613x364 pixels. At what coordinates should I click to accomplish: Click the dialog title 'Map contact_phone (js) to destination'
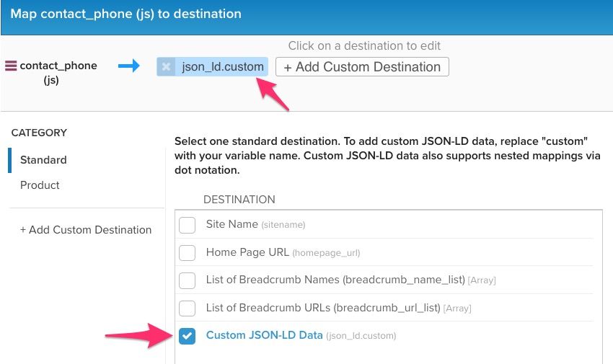pos(125,14)
